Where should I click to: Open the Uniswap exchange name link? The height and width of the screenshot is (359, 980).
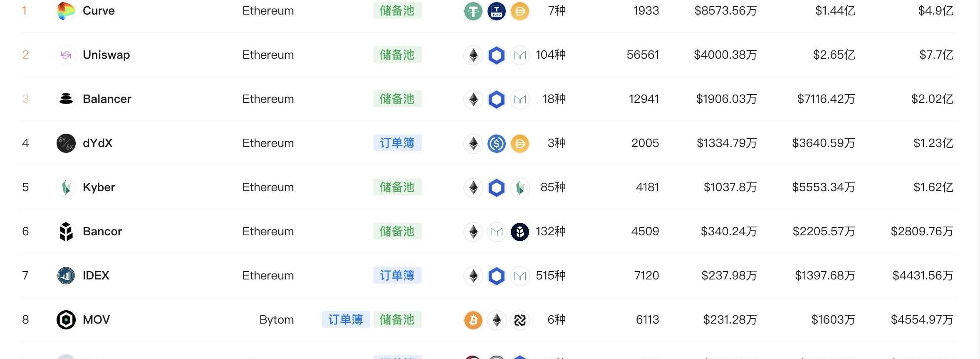coord(106,55)
